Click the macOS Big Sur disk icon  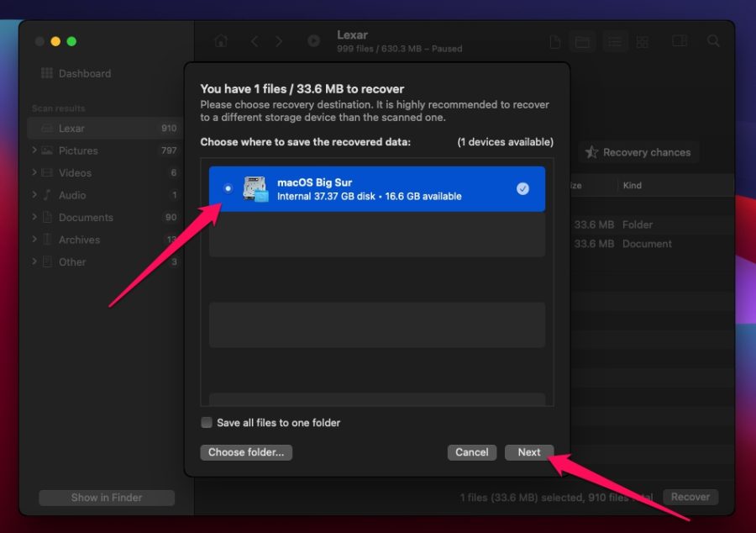pos(255,188)
